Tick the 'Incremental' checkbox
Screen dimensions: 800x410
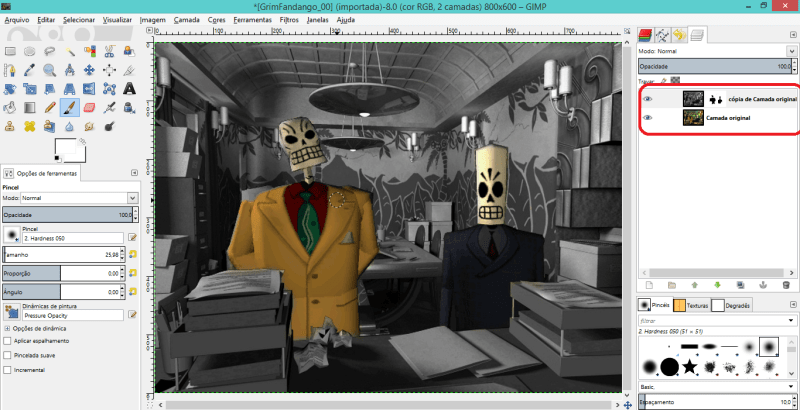[8, 369]
